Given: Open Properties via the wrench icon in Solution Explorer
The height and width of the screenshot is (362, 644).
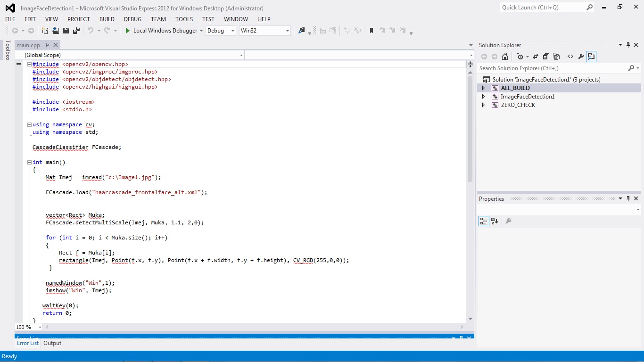Looking at the screenshot, I should coord(581,57).
